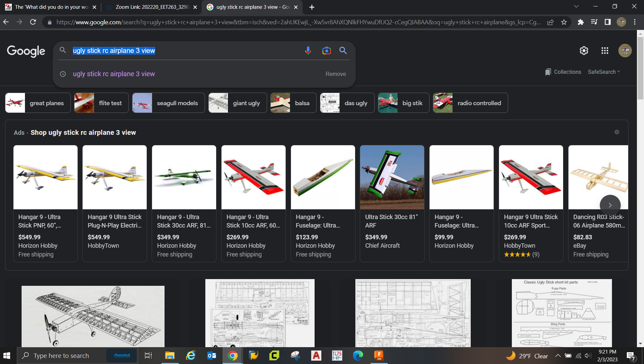Click the page vertical scrollbar
Screen dimensions: 644x364
pyautogui.click(x=640, y=69)
